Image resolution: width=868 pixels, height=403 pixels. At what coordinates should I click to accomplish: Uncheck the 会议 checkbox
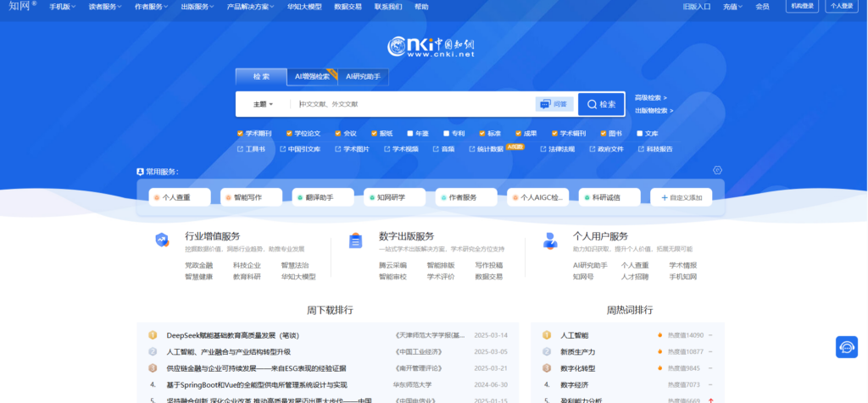[x=337, y=133]
